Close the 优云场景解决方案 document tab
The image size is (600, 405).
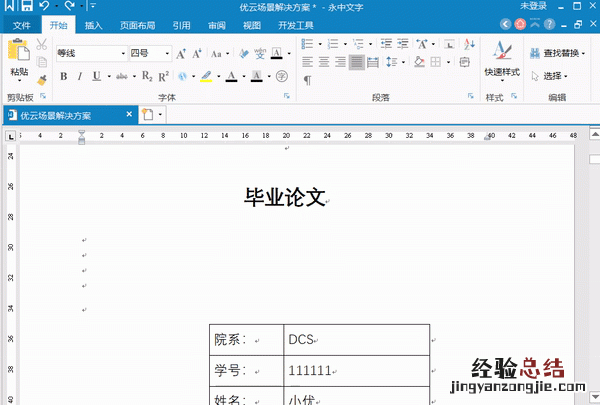[128, 115]
